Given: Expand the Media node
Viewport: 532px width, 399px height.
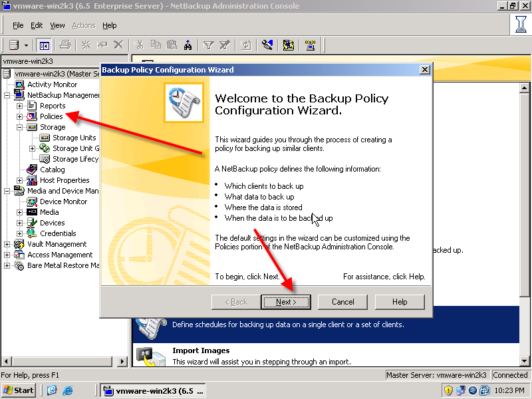Looking at the screenshot, I should tap(20, 212).
